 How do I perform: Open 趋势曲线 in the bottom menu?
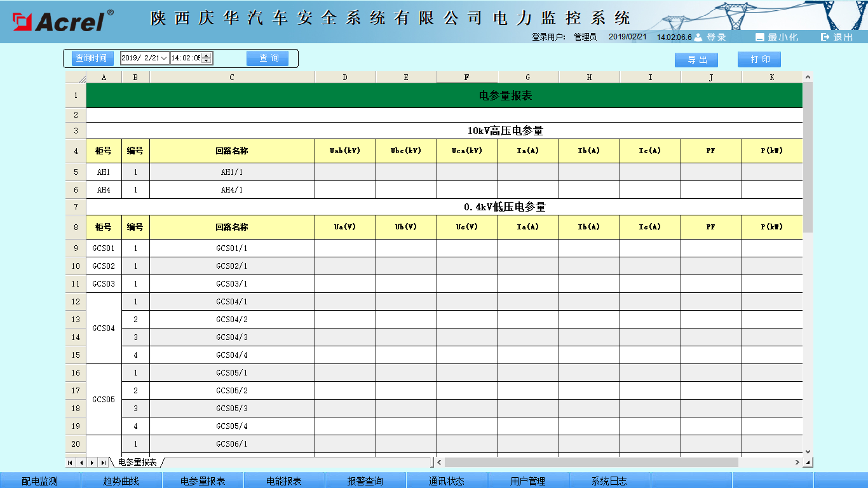[121, 481]
